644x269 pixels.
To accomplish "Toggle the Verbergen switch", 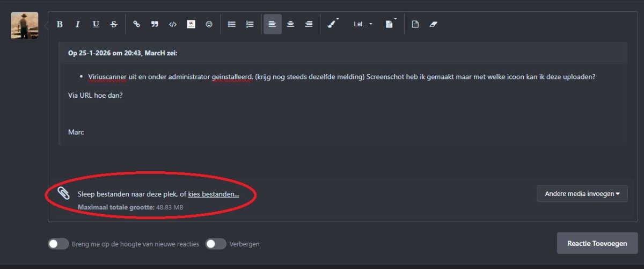I will click(x=216, y=244).
